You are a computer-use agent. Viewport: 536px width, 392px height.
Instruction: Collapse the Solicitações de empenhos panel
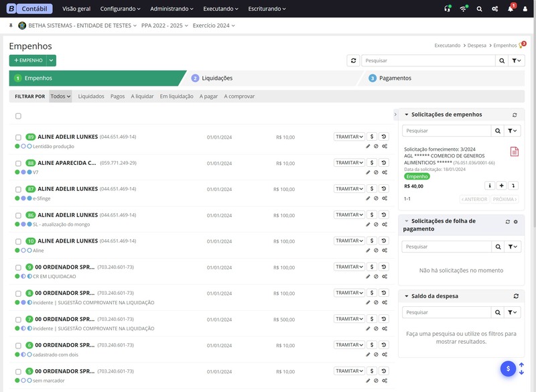406,115
